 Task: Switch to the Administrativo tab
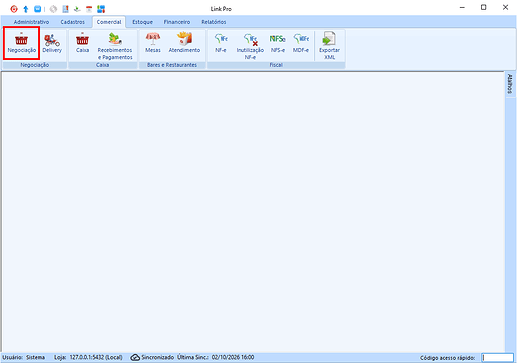[x=31, y=22]
